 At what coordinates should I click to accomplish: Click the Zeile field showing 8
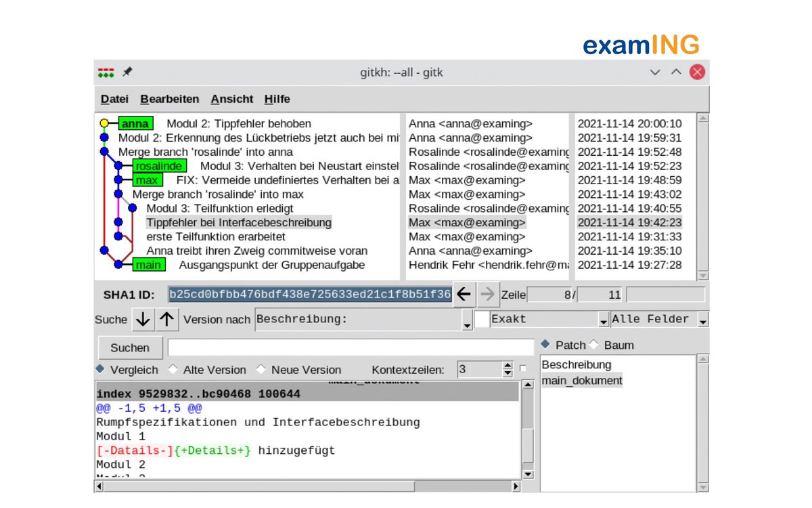pyautogui.click(x=549, y=295)
